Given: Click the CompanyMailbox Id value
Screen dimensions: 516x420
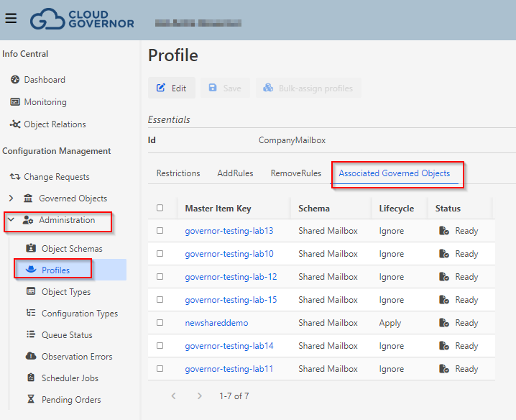Looking at the screenshot, I should pyautogui.click(x=292, y=140).
